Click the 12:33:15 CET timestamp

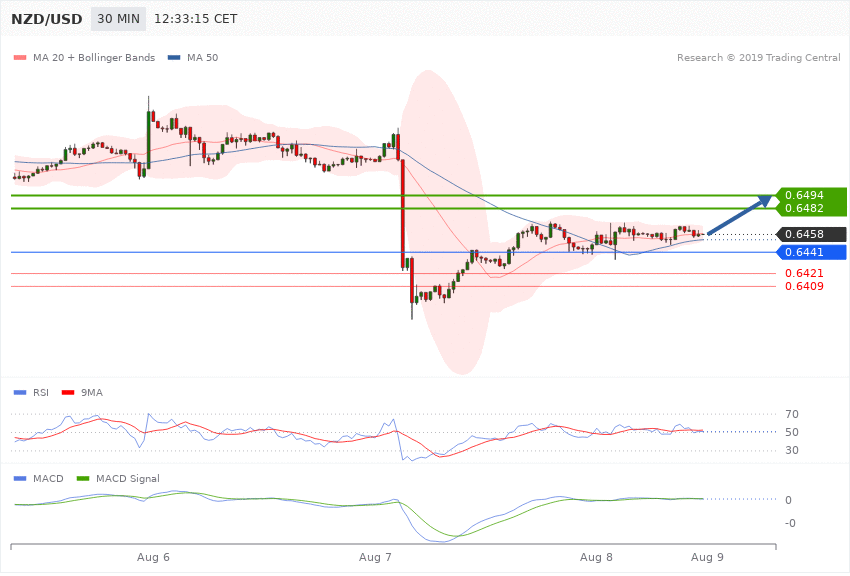pyautogui.click(x=196, y=19)
